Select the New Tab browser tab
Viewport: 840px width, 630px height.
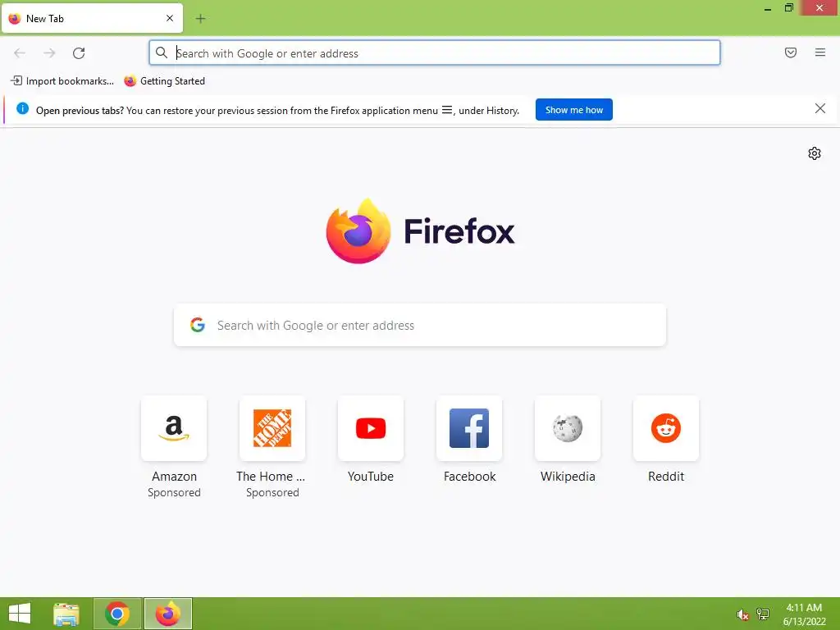[x=92, y=18]
